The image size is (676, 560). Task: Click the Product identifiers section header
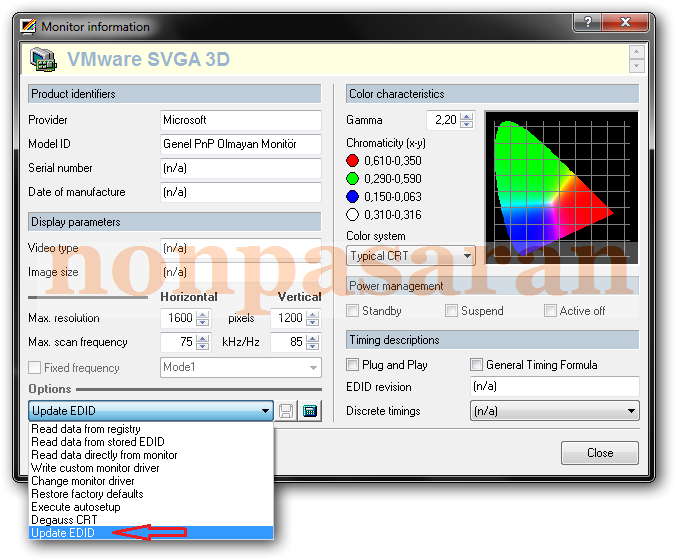[x=175, y=94]
